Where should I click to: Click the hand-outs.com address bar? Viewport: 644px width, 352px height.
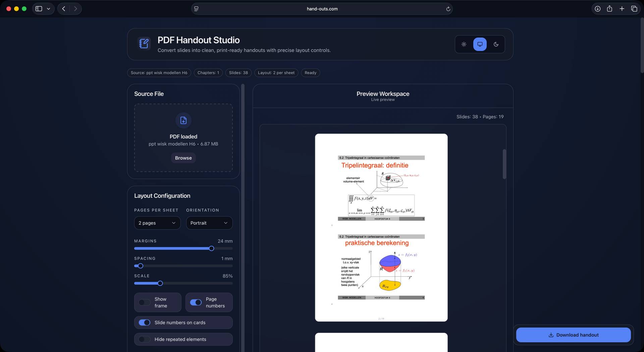click(x=322, y=9)
